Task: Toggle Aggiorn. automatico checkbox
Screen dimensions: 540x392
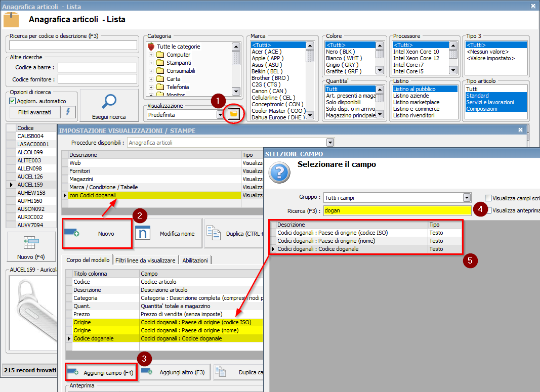Action: point(13,101)
